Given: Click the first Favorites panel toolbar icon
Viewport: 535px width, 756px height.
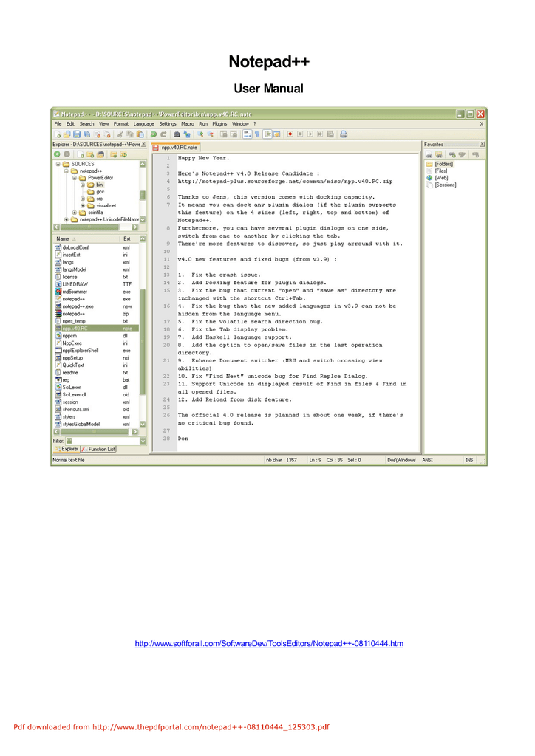Looking at the screenshot, I should point(429,154).
